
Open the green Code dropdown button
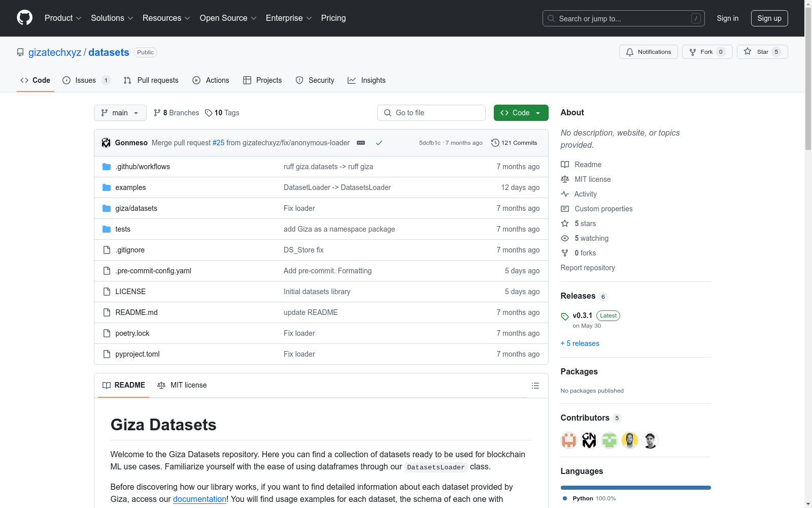pos(521,113)
